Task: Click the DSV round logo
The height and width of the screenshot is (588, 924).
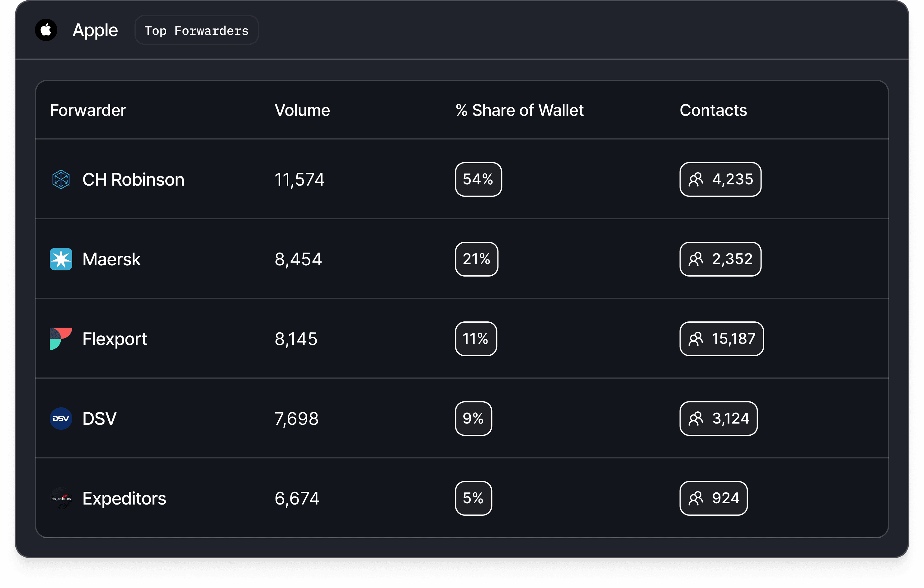Action: point(61,418)
